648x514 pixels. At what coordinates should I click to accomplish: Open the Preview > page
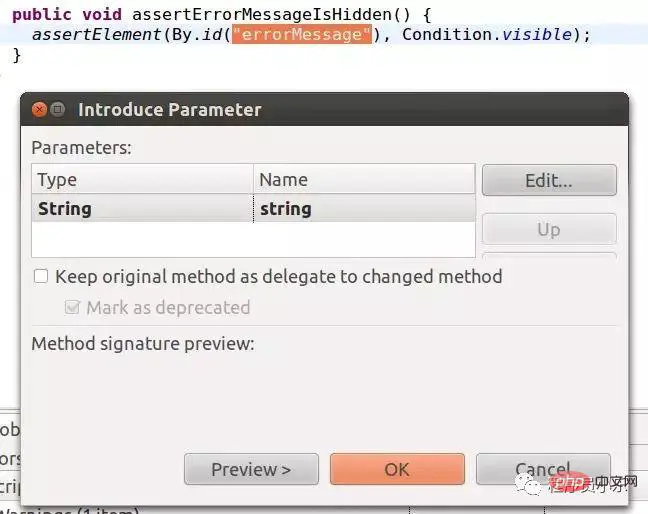coord(251,469)
